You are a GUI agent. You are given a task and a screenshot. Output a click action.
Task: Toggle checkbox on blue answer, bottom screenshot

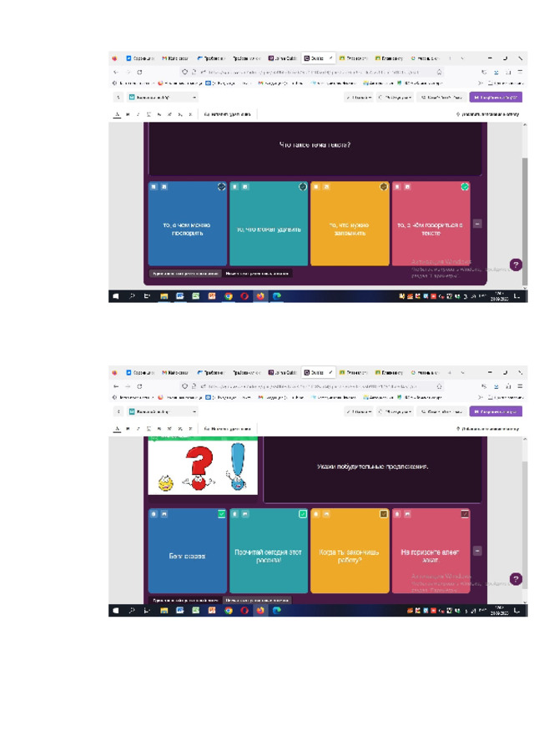[221, 514]
